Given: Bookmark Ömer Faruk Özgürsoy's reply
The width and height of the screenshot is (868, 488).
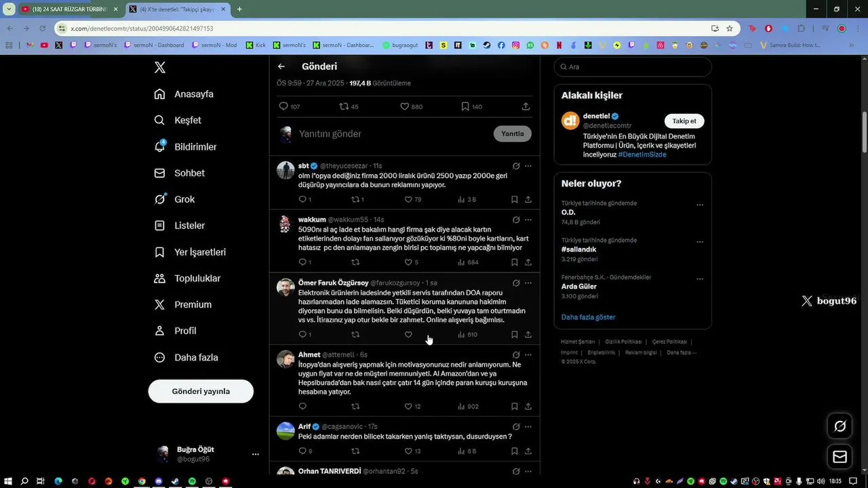Looking at the screenshot, I should tap(515, 334).
